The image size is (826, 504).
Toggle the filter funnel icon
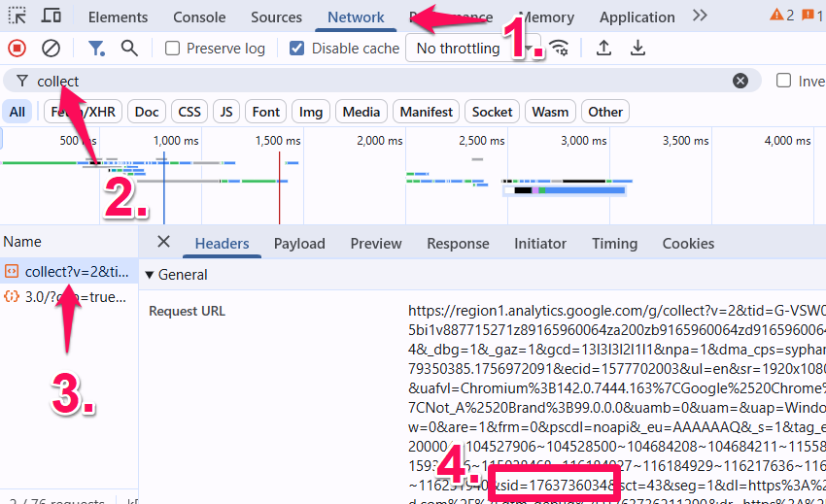pos(96,49)
